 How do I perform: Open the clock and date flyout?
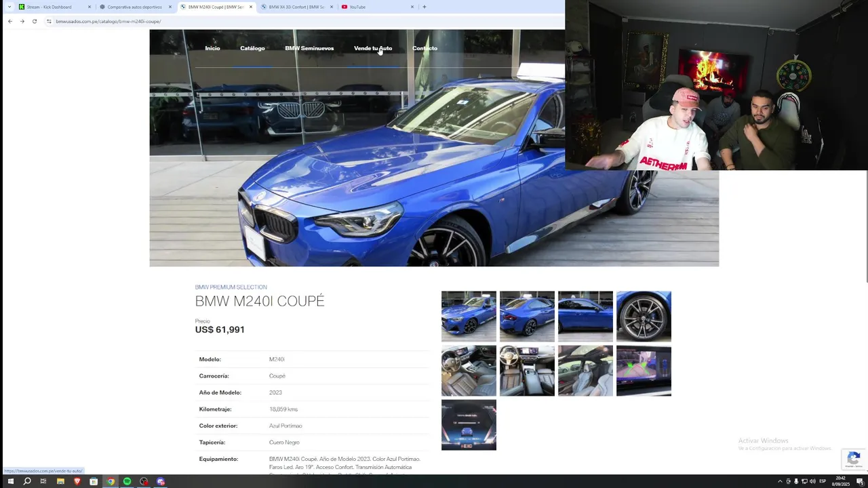point(841,481)
